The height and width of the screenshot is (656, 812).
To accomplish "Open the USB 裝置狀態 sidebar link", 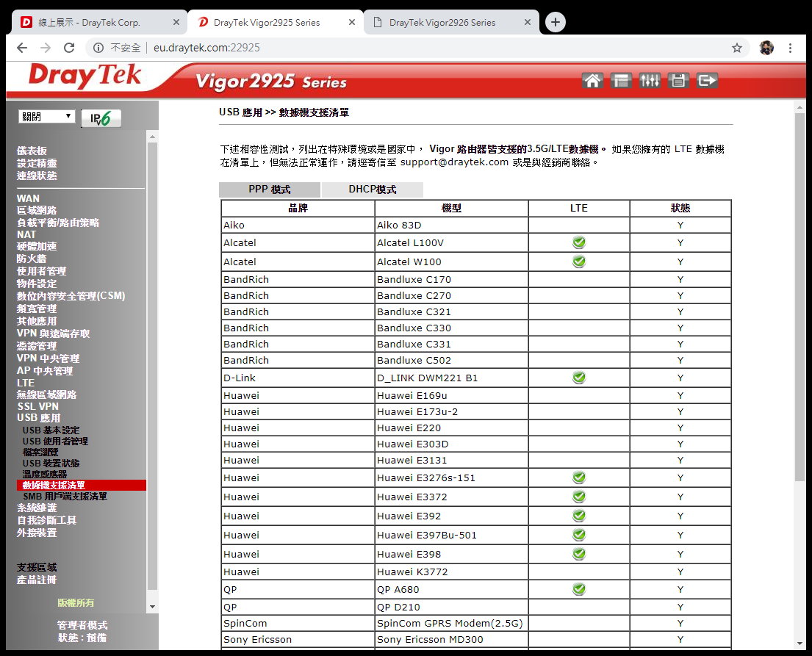I will [x=51, y=464].
